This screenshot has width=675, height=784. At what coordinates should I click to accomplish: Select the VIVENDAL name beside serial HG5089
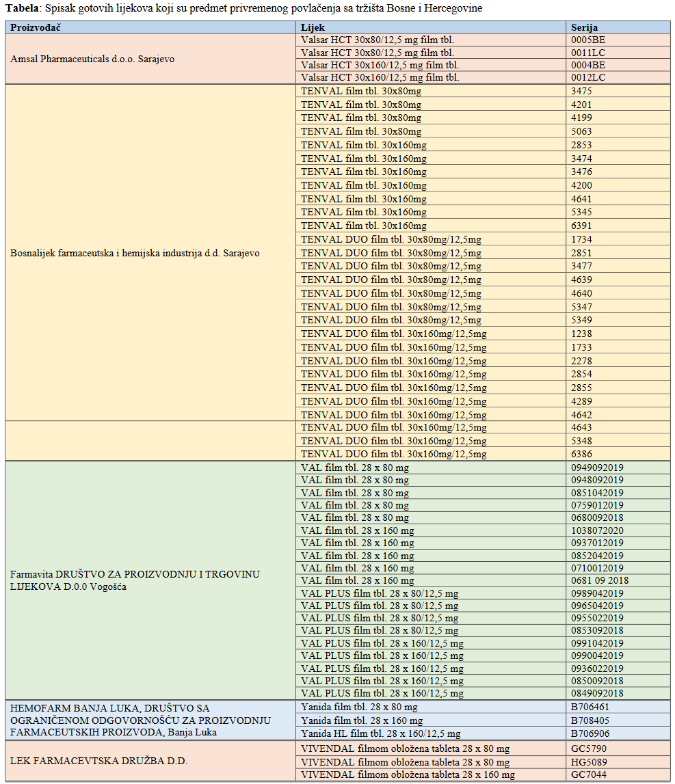coord(406,763)
